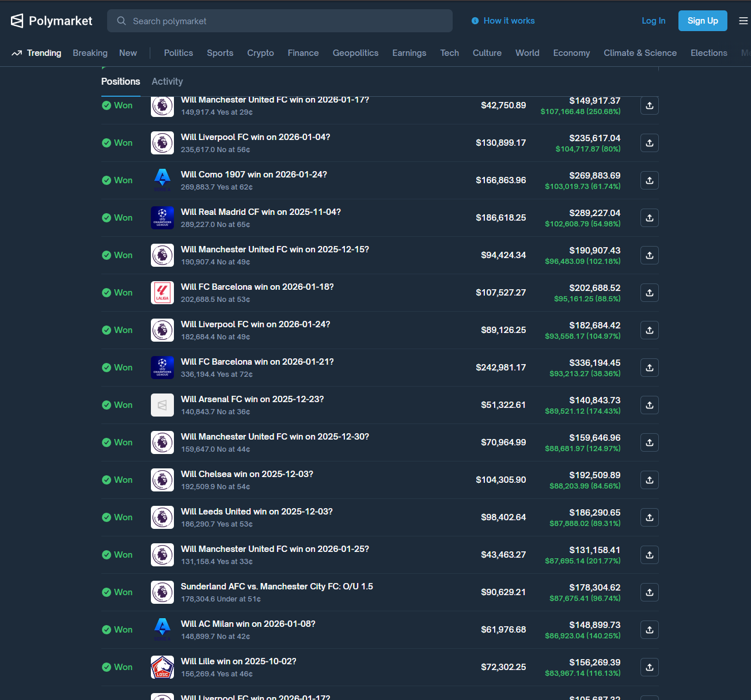
Task: Click share icon for Arsenal FC row
Action: pyautogui.click(x=649, y=405)
